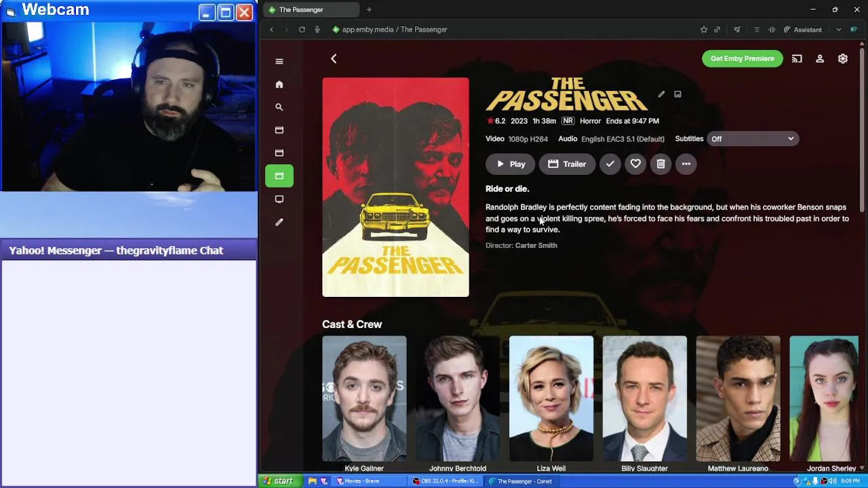Click the 8:09 PM system clock
868x488 pixels.
click(850, 481)
